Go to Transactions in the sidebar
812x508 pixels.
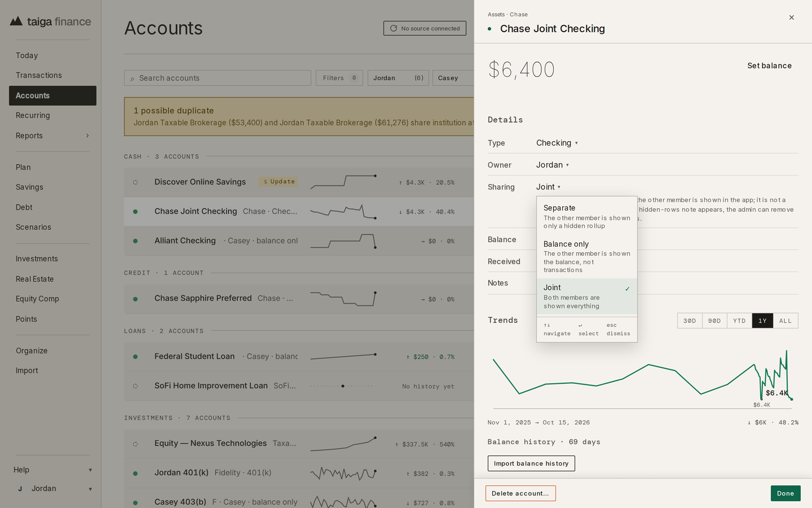52,75
